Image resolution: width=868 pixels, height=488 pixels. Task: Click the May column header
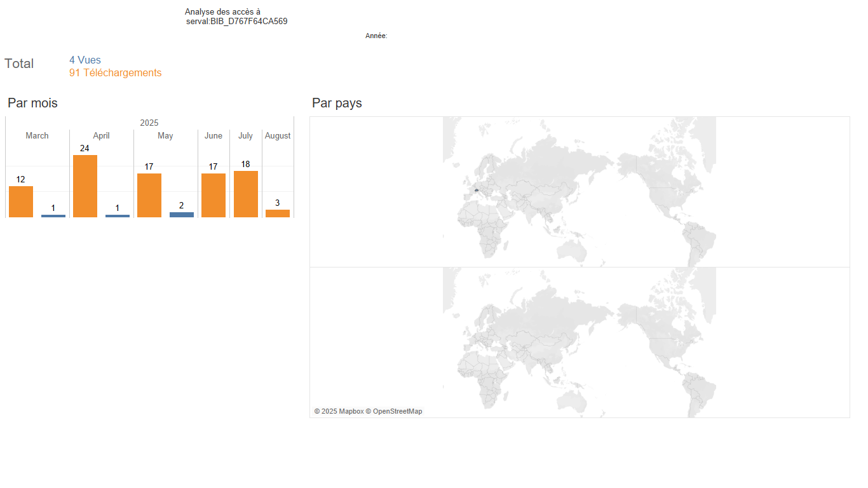[165, 135]
